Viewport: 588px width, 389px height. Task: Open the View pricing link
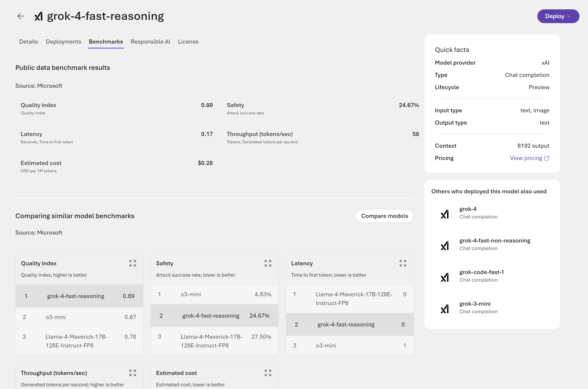click(x=526, y=158)
